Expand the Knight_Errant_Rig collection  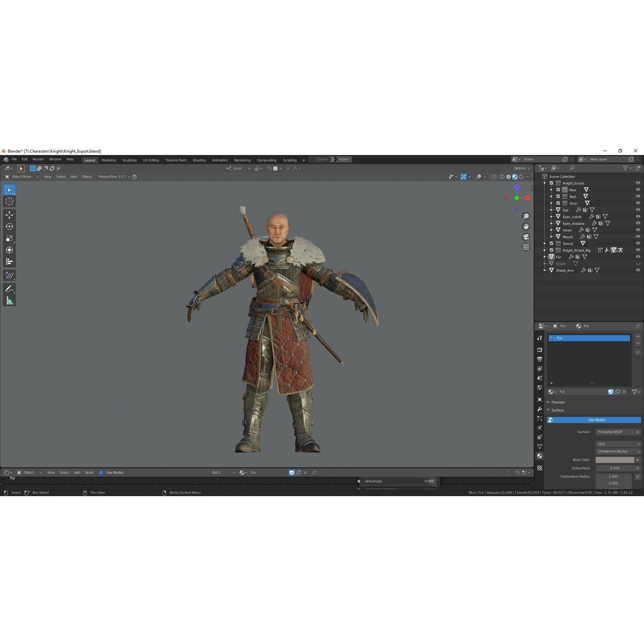[545, 250]
